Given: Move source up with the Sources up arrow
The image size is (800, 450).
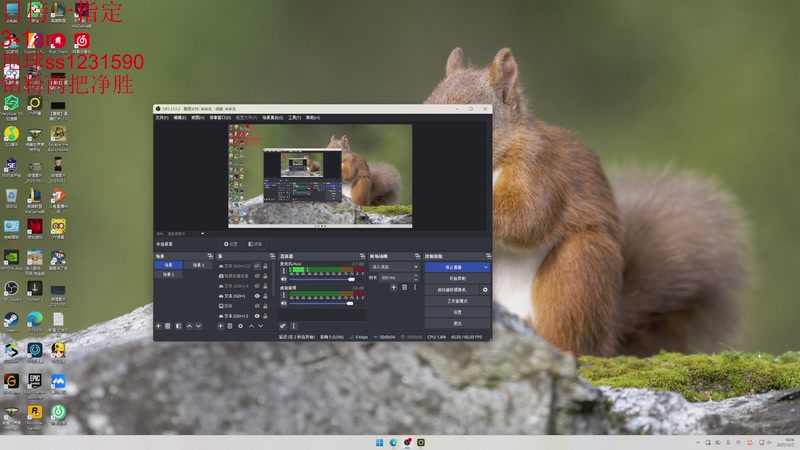Looking at the screenshot, I should tap(251, 326).
